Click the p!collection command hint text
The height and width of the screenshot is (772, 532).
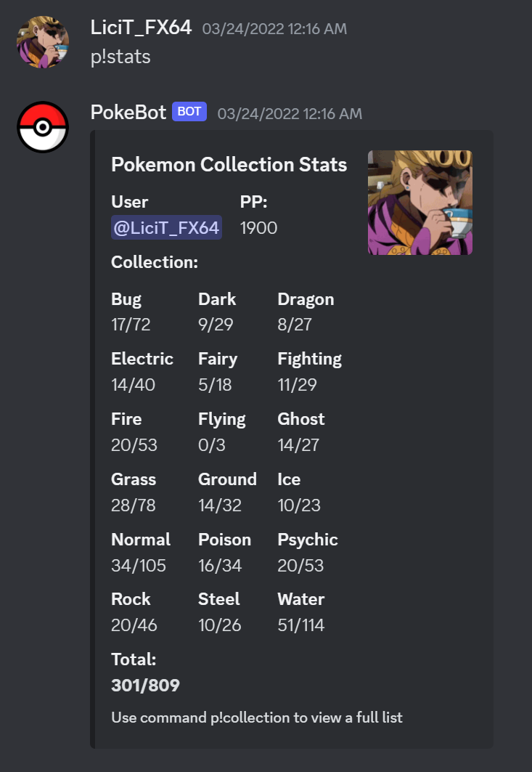(x=255, y=717)
